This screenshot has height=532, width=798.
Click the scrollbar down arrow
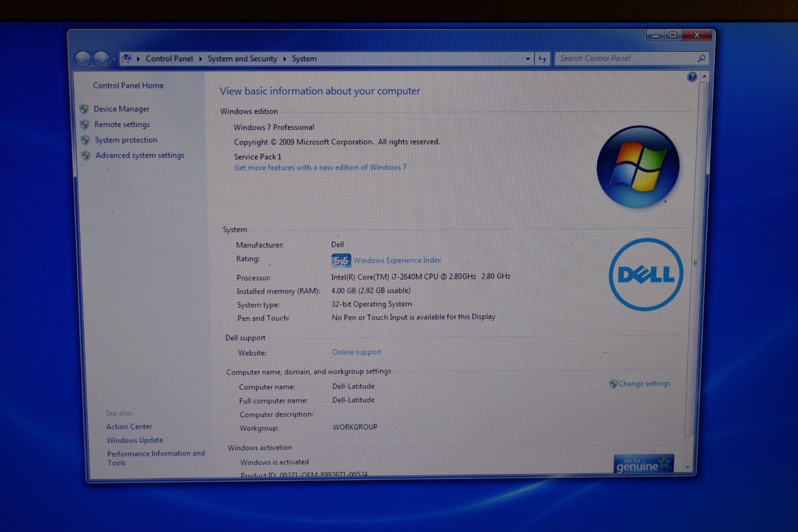[x=688, y=467]
